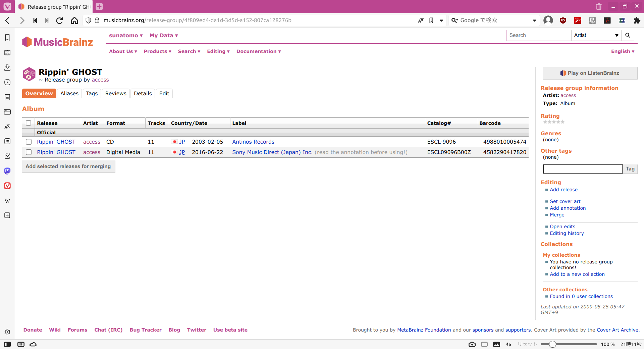Click Play on ListenBrainz button
Image resolution: width=644 pixels, height=349 pixels.
(x=590, y=73)
